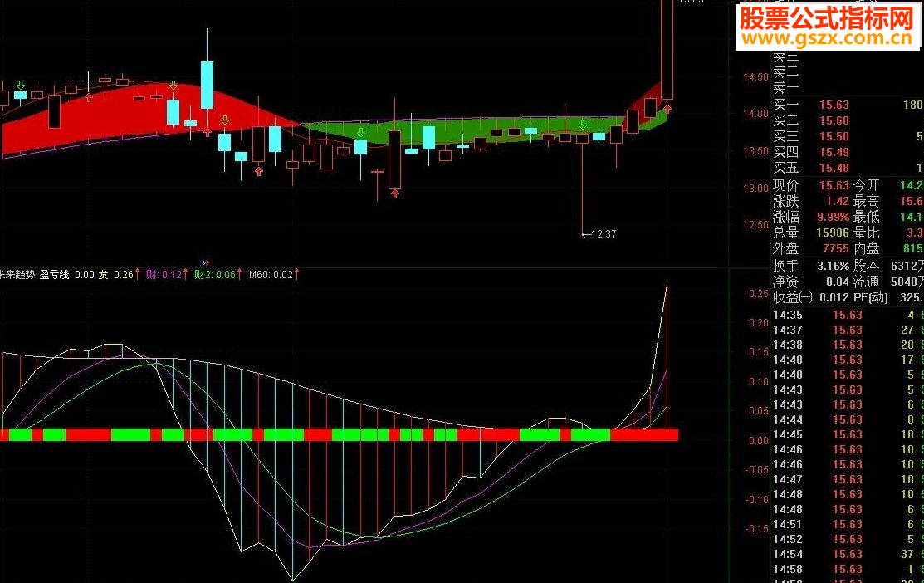Click the 买四 bid price 15.49
Viewport: 924px width, 583px height.
click(834, 153)
